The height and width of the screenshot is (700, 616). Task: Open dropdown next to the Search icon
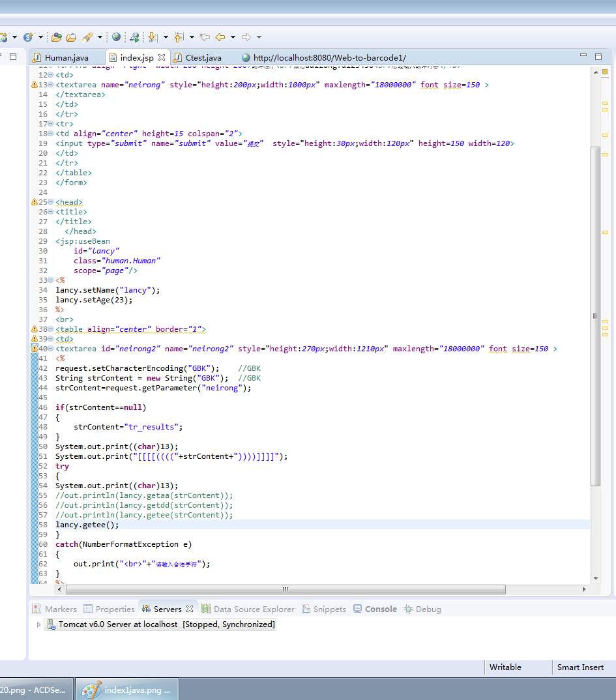[x=100, y=38]
